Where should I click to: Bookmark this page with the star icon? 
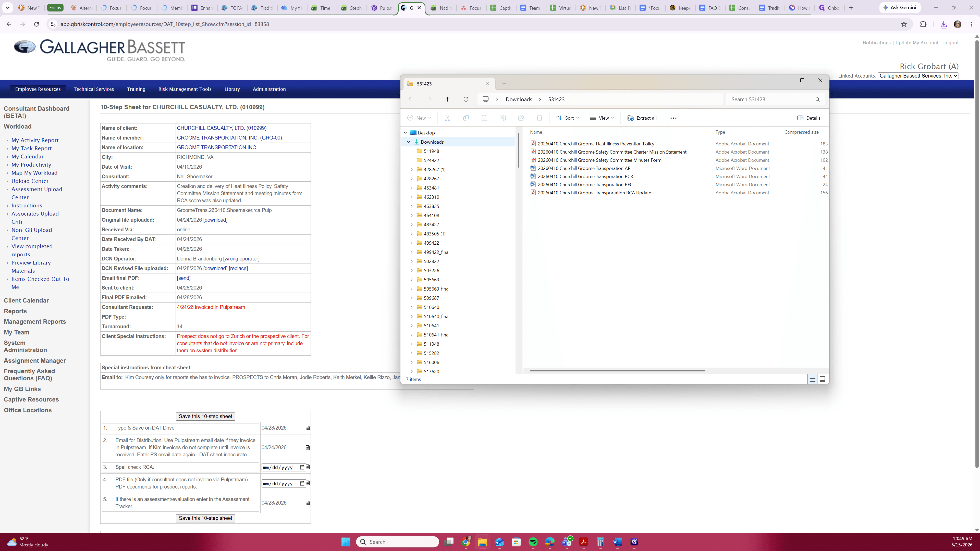click(904, 24)
